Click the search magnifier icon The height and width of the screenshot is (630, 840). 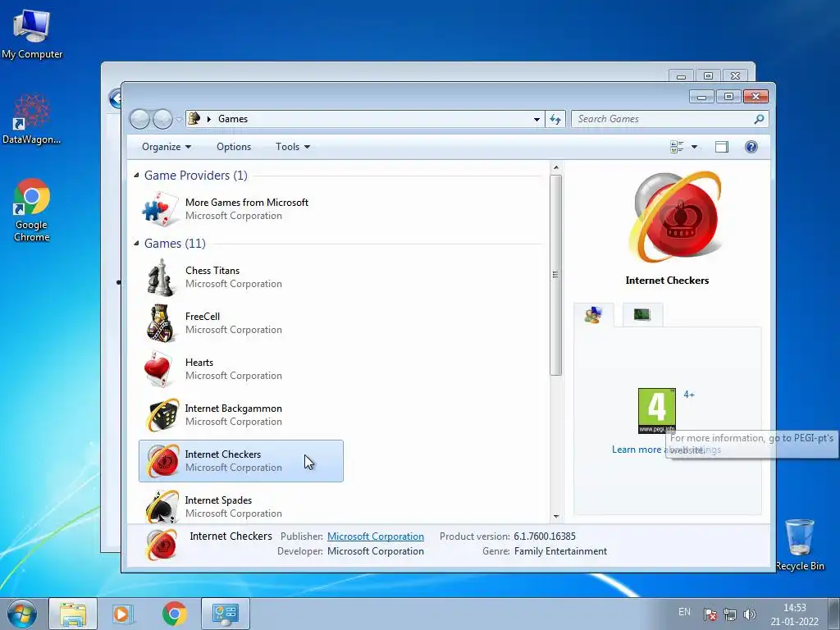pos(759,119)
